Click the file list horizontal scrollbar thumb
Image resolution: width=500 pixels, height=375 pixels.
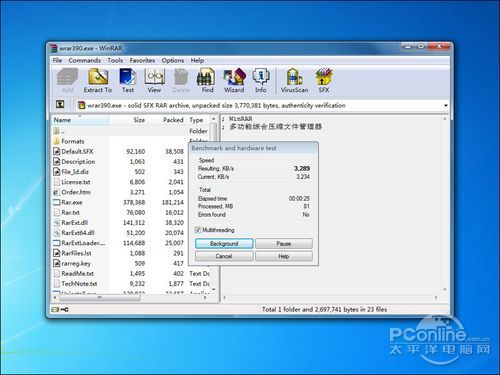point(100,298)
